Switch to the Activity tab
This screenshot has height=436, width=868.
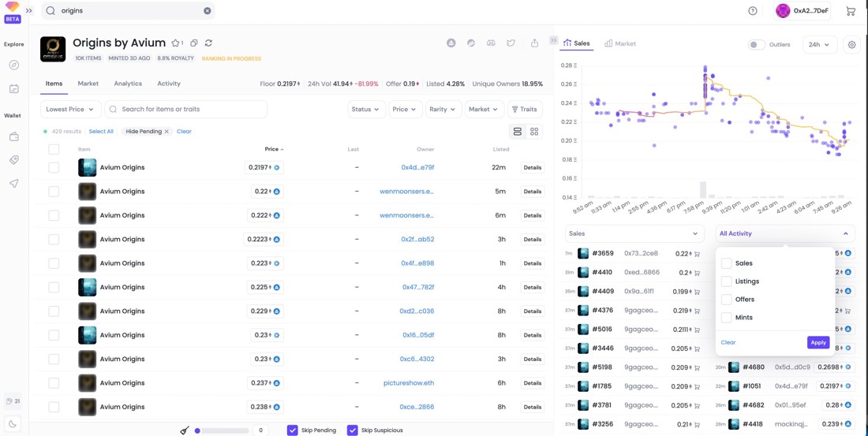click(x=169, y=84)
